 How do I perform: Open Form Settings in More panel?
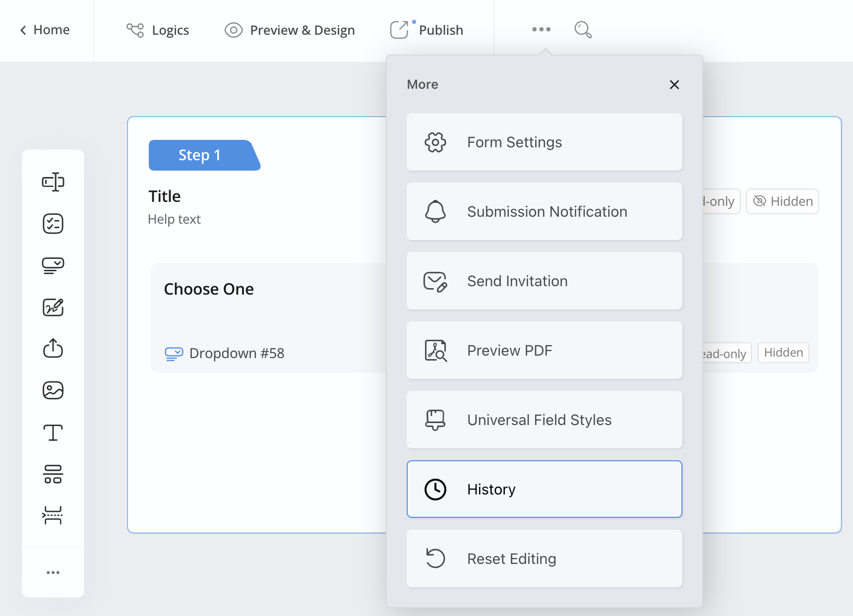point(544,142)
